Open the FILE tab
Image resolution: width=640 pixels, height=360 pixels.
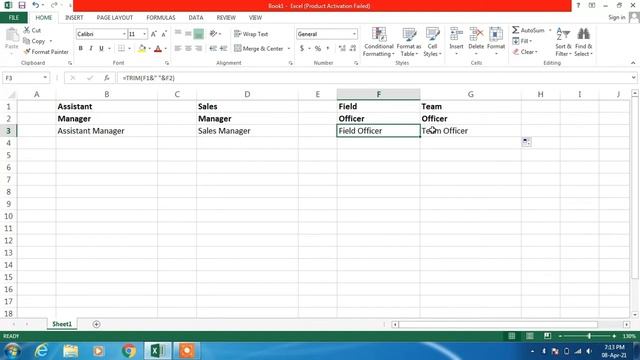tap(13, 18)
